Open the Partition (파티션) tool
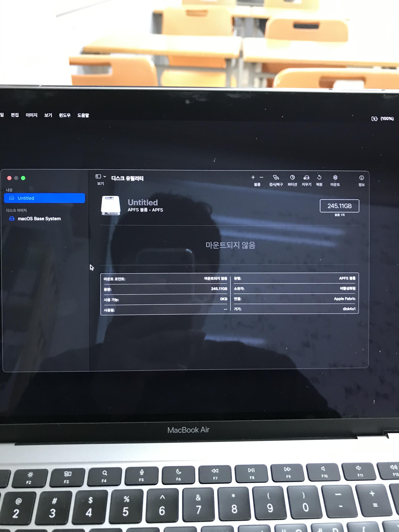 click(x=292, y=177)
